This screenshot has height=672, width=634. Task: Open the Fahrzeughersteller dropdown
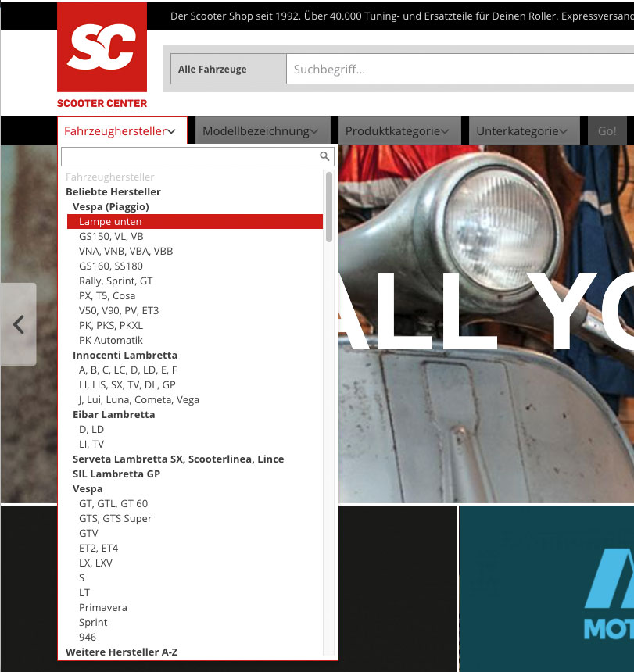[122, 130]
